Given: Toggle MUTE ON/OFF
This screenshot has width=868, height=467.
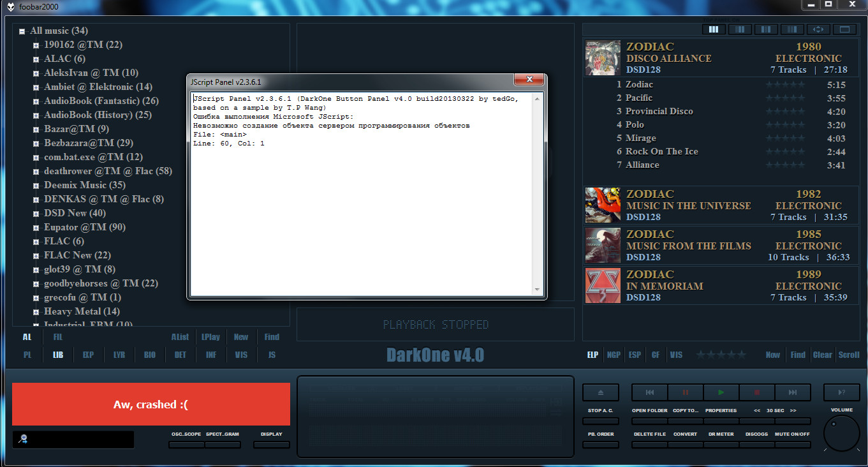Looking at the screenshot, I should pos(793,445).
